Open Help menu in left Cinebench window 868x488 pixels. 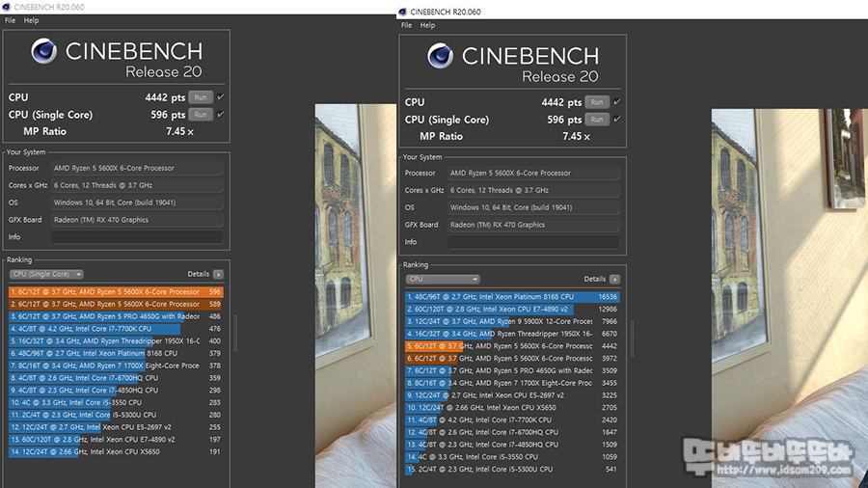(x=31, y=20)
